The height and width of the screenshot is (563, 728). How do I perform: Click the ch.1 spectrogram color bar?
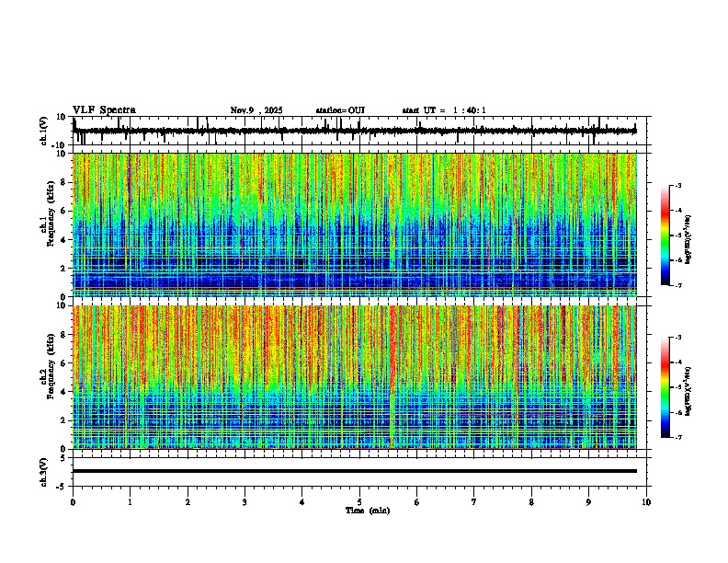pyautogui.click(x=665, y=236)
